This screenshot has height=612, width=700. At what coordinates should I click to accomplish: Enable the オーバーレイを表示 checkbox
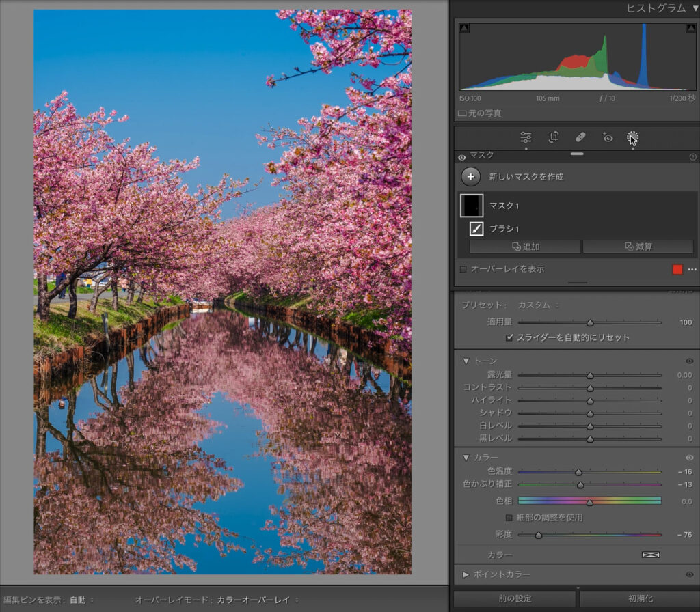pyautogui.click(x=463, y=269)
